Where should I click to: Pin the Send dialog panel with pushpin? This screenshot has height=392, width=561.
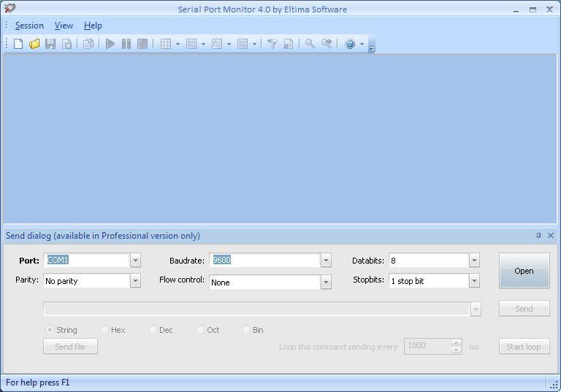[x=538, y=235]
